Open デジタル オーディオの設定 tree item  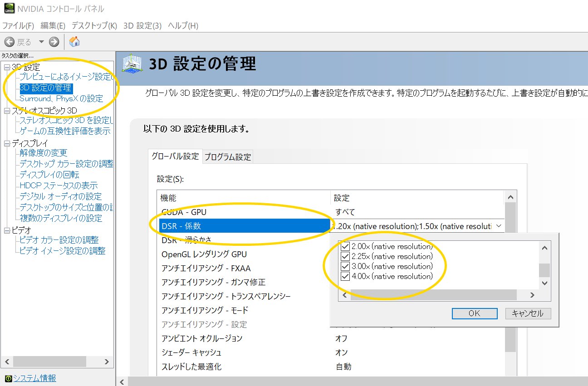61,196
